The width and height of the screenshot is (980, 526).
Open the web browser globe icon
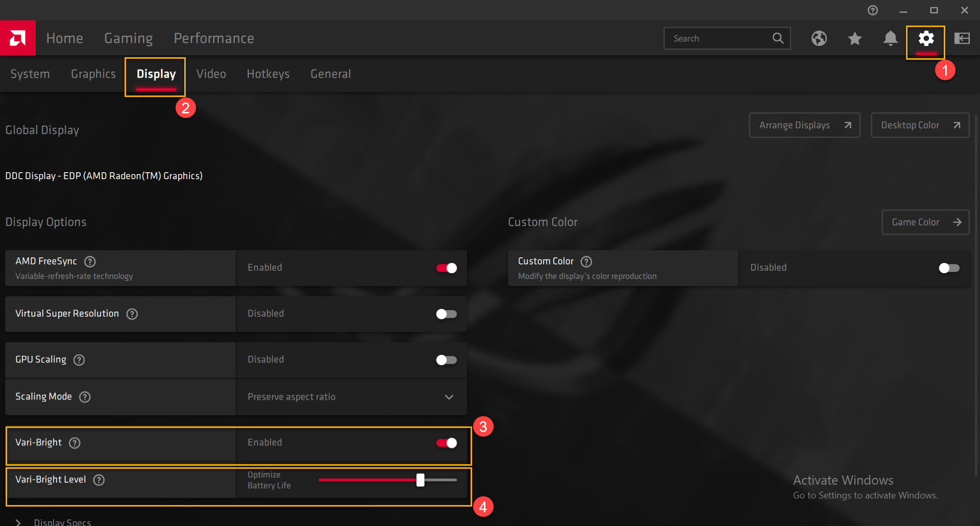pyautogui.click(x=819, y=38)
